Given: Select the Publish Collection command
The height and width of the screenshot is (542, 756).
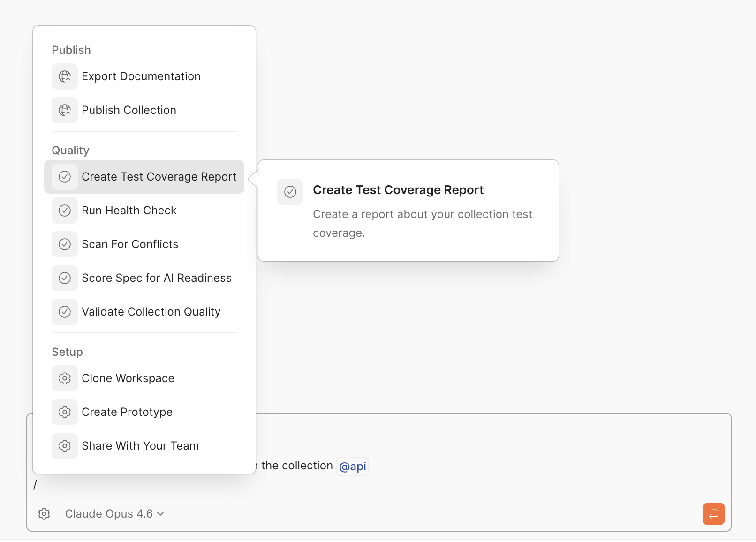Looking at the screenshot, I should [x=144, y=110].
